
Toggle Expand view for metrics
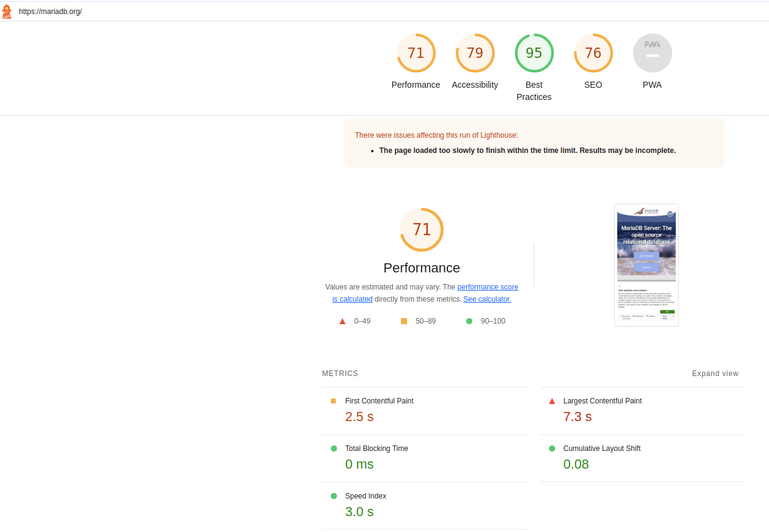point(715,374)
